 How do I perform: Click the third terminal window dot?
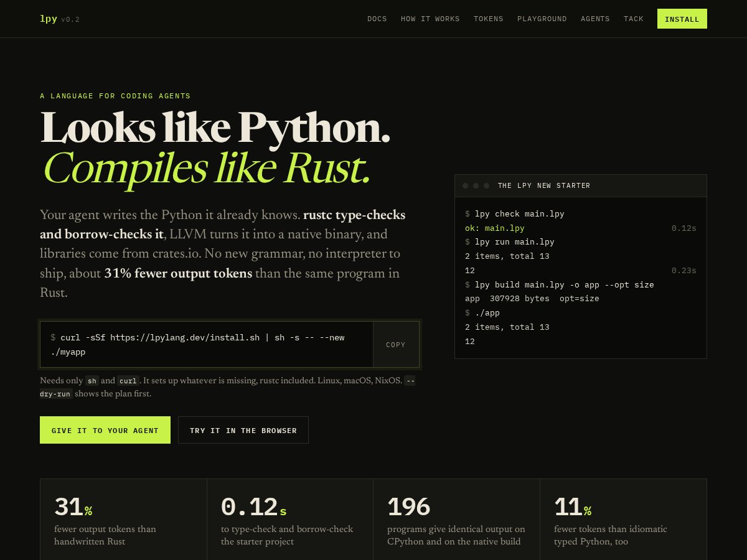[486, 185]
